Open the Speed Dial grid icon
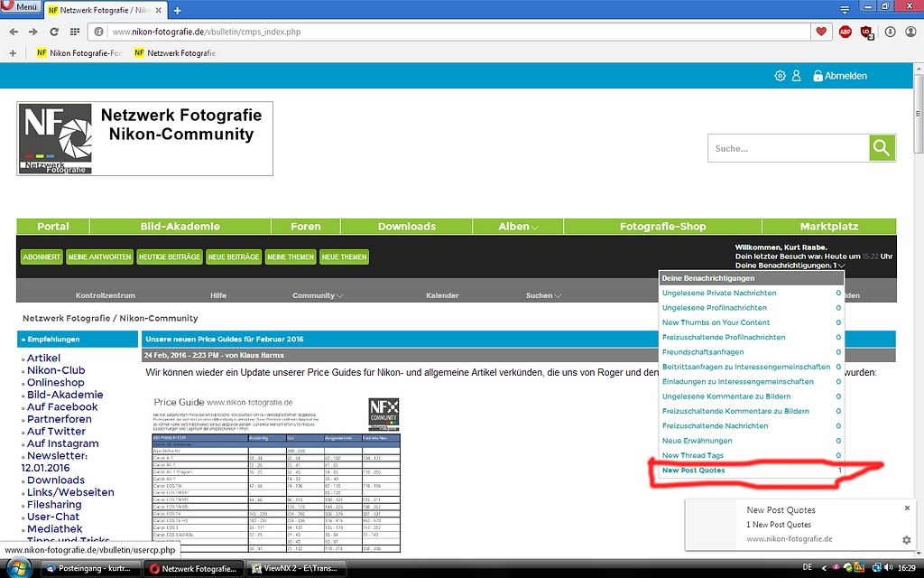 (75, 32)
